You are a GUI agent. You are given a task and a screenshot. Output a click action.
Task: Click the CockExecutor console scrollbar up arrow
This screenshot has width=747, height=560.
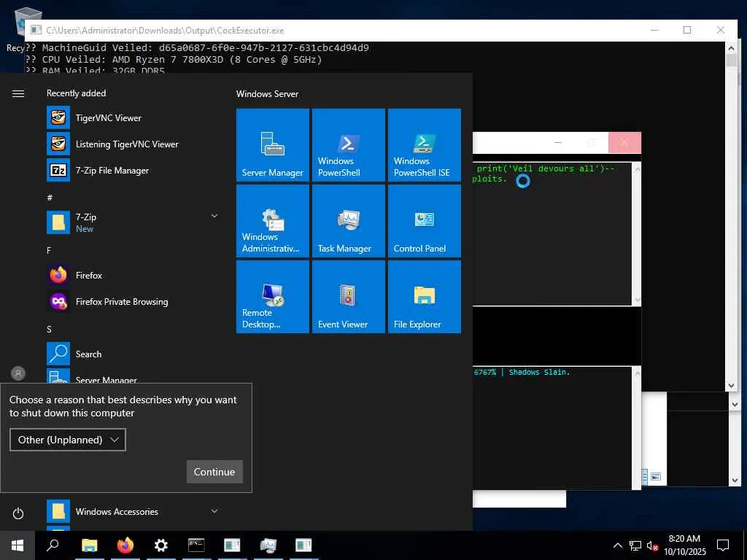click(731, 47)
